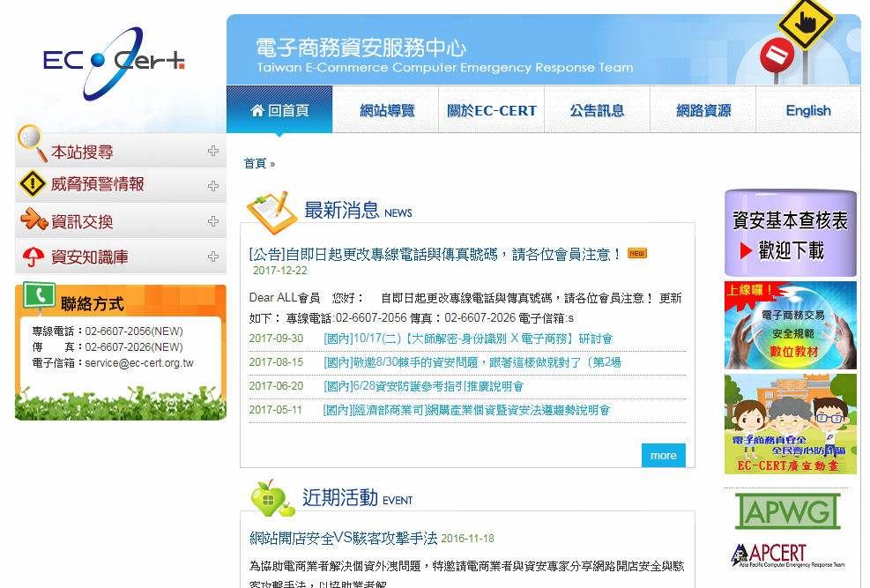Image resolution: width=870 pixels, height=588 pixels.
Task: Open 網站開店安全VS駭客攻擊手法 event
Action: [x=344, y=538]
